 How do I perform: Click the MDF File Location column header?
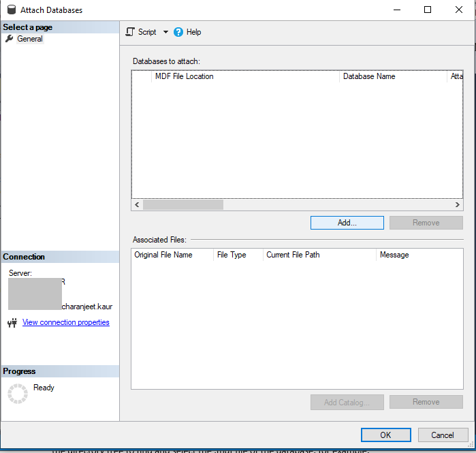click(245, 76)
